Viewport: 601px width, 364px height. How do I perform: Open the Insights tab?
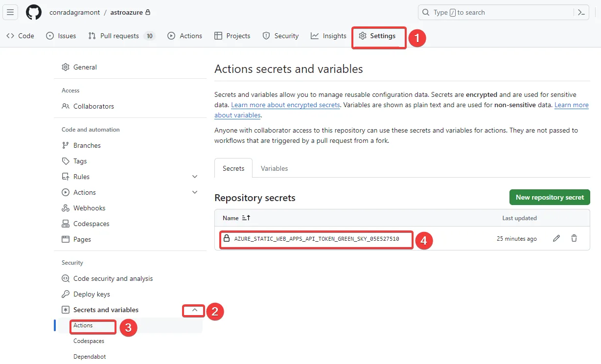(328, 36)
